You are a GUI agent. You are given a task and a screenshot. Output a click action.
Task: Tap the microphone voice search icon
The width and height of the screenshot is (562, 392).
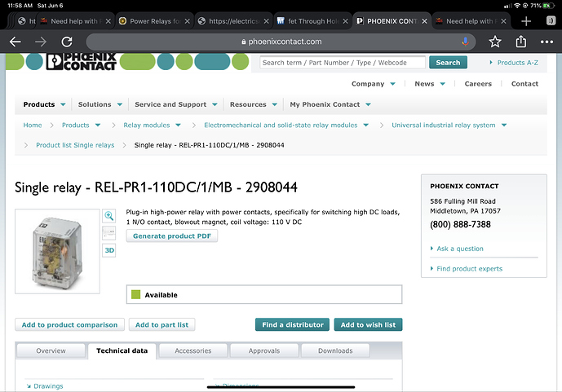[x=465, y=42]
